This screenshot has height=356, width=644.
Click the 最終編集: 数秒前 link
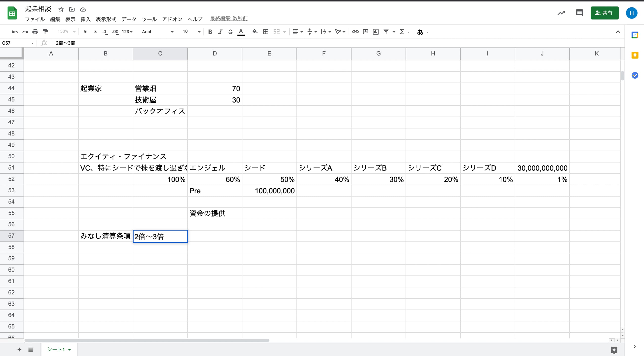click(x=229, y=18)
